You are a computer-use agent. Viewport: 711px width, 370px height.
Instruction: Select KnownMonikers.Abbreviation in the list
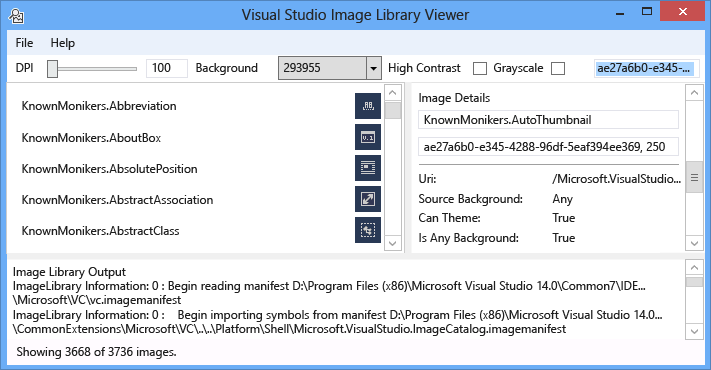point(99,106)
